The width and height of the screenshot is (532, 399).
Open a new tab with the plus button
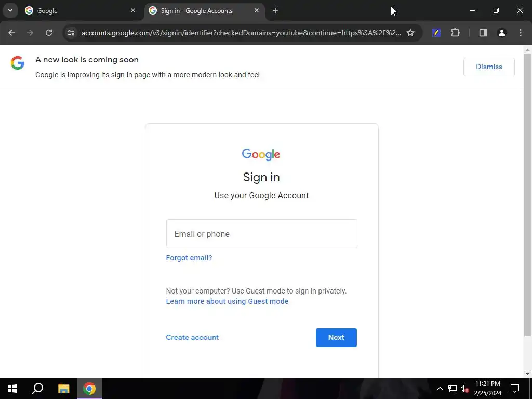[x=275, y=10]
